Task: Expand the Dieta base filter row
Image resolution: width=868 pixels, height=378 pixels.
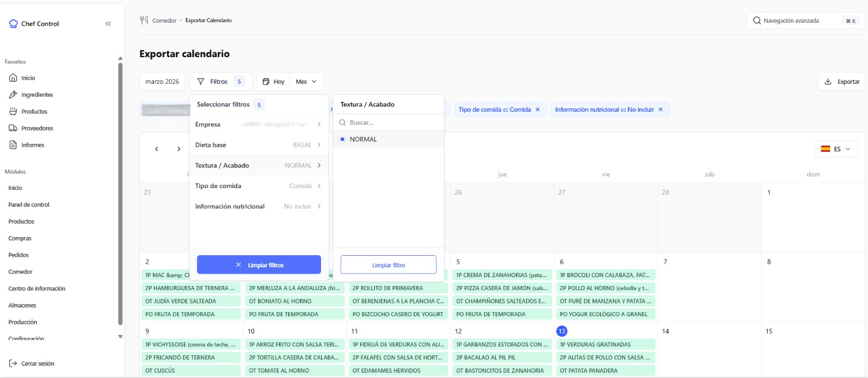Action: pos(259,145)
